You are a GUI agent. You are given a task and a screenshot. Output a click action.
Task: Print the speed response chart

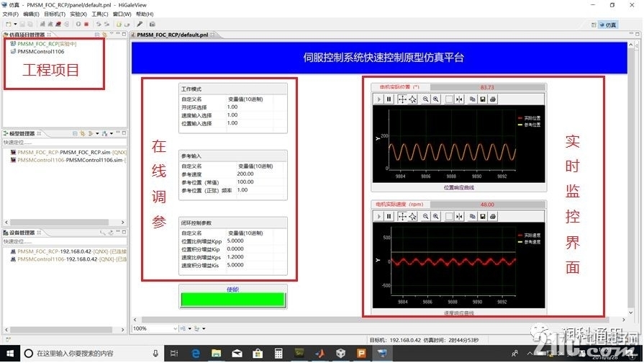point(492,216)
